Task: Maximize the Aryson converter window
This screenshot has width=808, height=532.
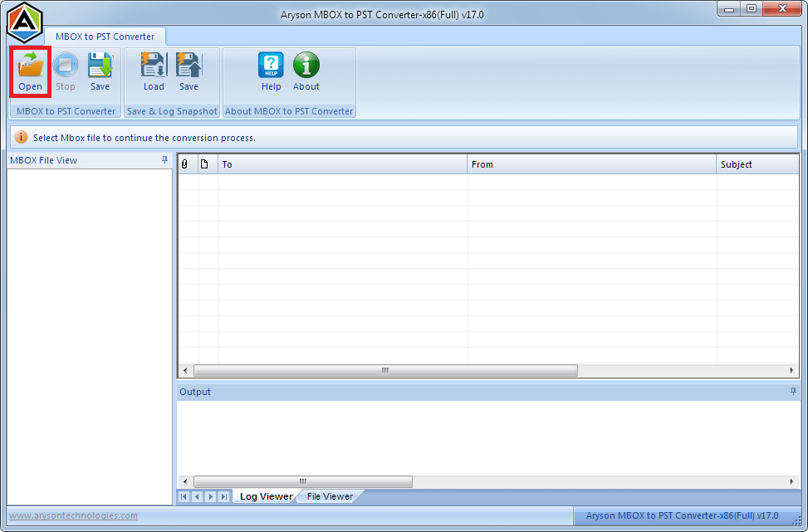Action: point(752,8)
